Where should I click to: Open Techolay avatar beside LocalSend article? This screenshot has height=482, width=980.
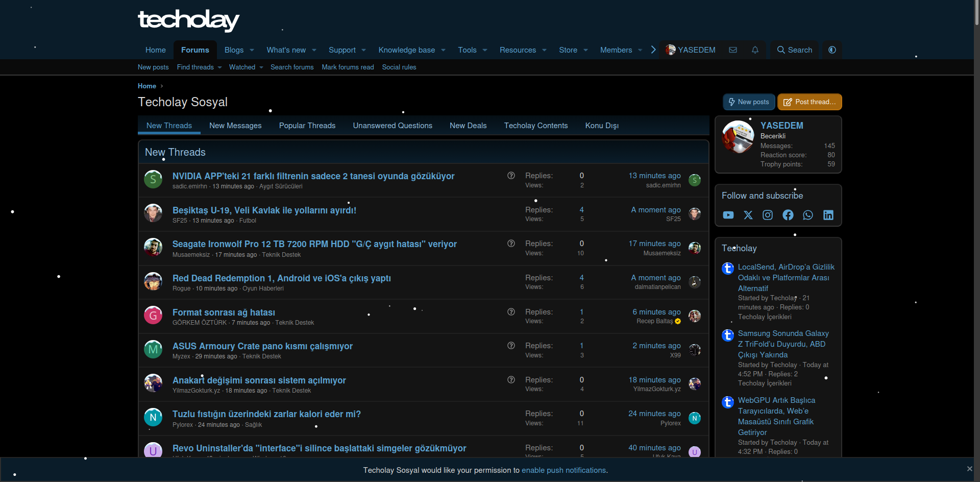[728, 269]
